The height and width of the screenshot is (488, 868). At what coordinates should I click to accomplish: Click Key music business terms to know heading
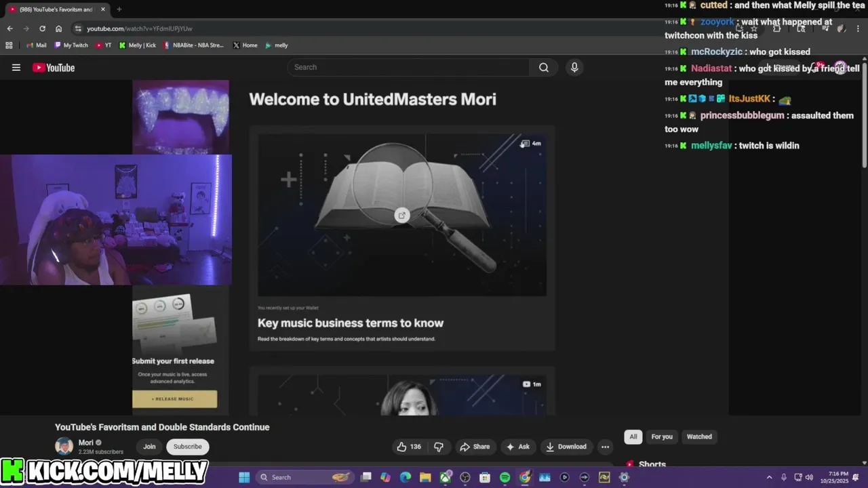[351, 323]
